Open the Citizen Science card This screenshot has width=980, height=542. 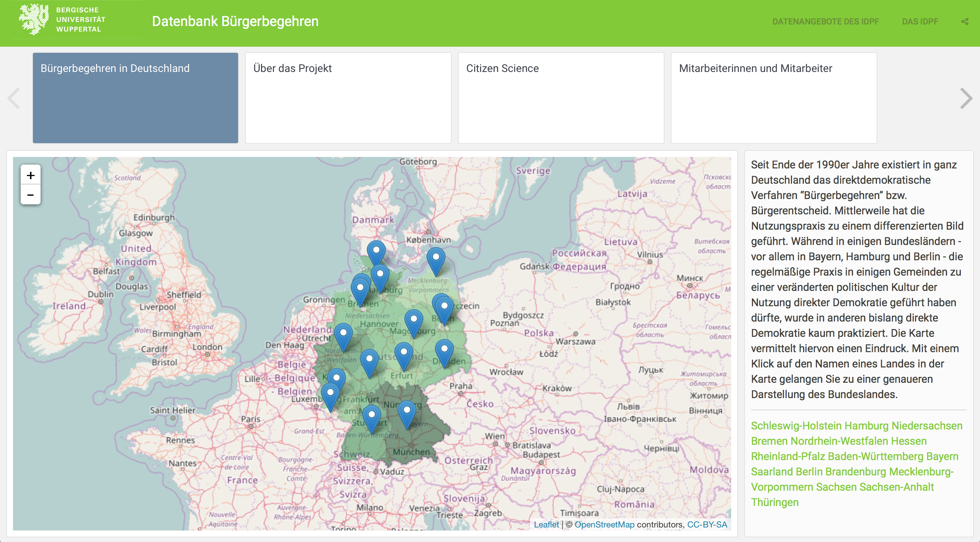561,98
